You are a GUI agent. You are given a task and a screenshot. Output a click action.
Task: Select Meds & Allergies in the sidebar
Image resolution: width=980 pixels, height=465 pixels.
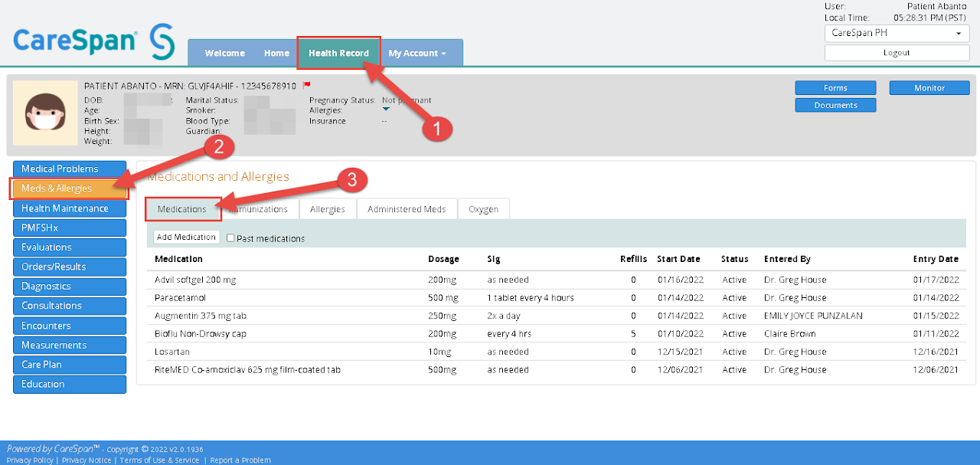pyautogui.click(x=69, y=188)
